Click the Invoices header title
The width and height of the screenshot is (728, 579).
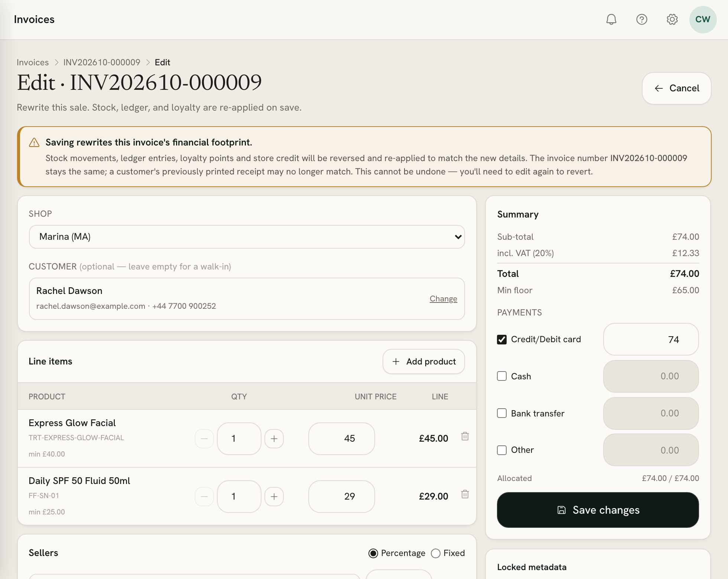pos(34,19)
